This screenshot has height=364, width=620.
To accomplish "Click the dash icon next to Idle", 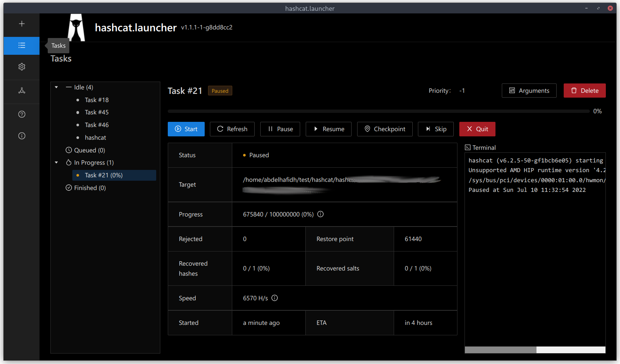I will [69, 87].
